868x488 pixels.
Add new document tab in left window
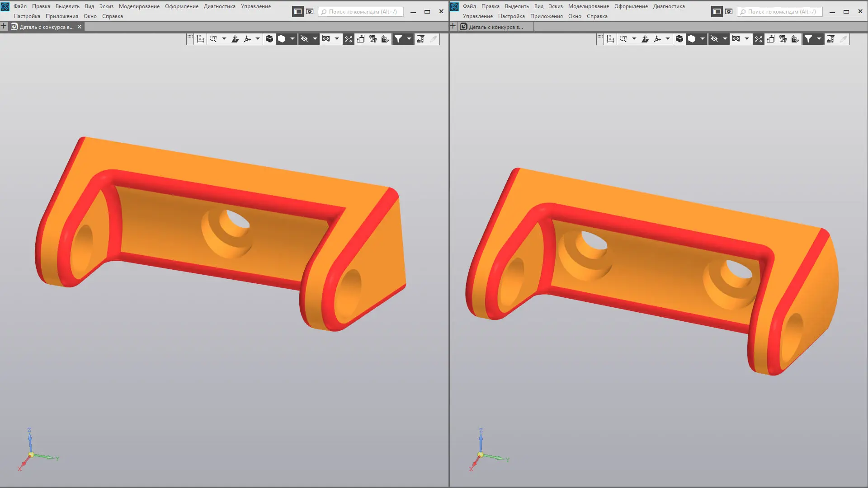(x=4, y=26)
